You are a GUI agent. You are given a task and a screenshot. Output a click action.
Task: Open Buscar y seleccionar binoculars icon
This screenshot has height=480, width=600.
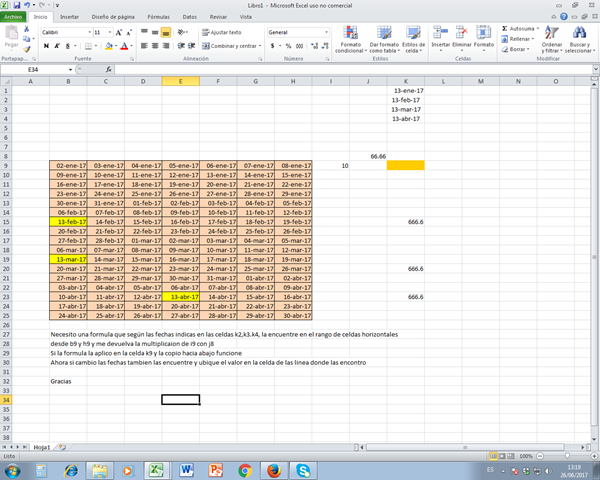577,34
